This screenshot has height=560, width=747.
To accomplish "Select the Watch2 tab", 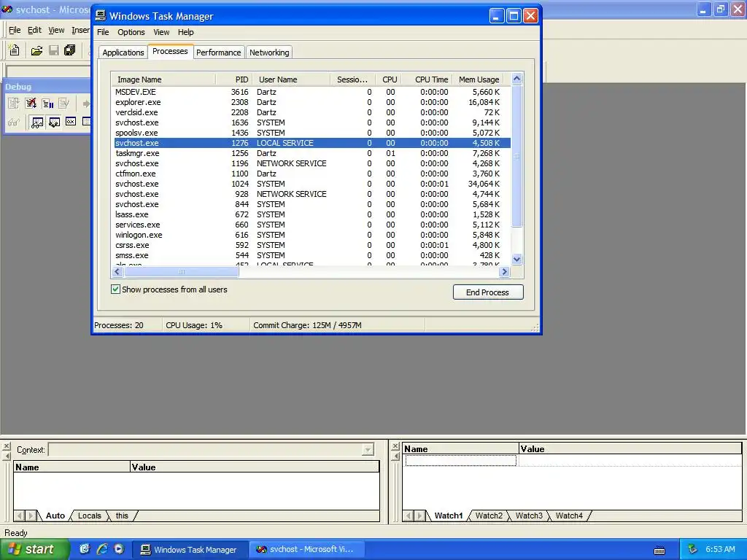I will [x=489, y=516].
